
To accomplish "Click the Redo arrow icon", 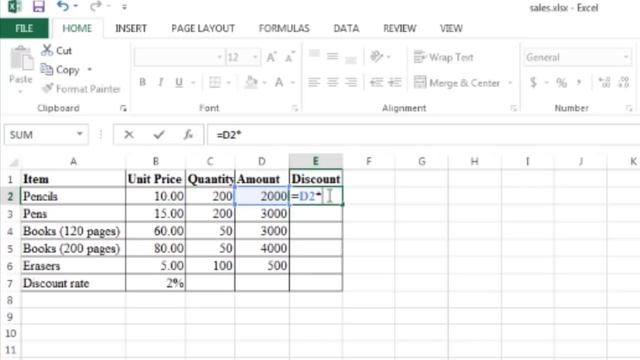I will [x=96, y=6].
